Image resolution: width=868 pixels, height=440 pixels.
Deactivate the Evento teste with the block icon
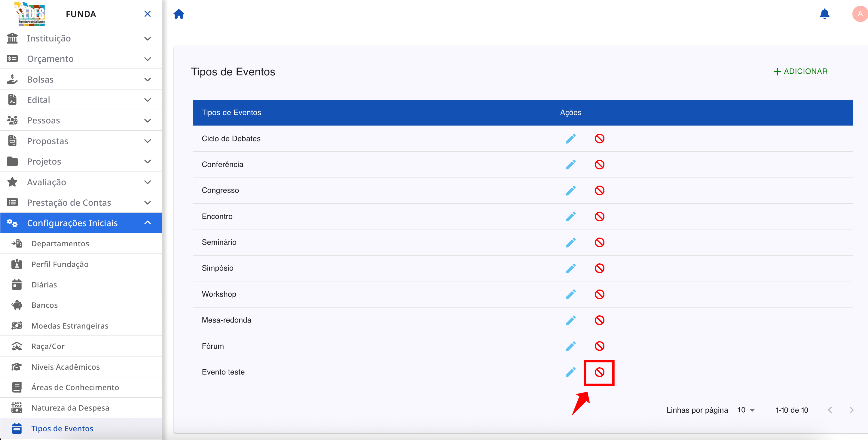click(599, 372)
